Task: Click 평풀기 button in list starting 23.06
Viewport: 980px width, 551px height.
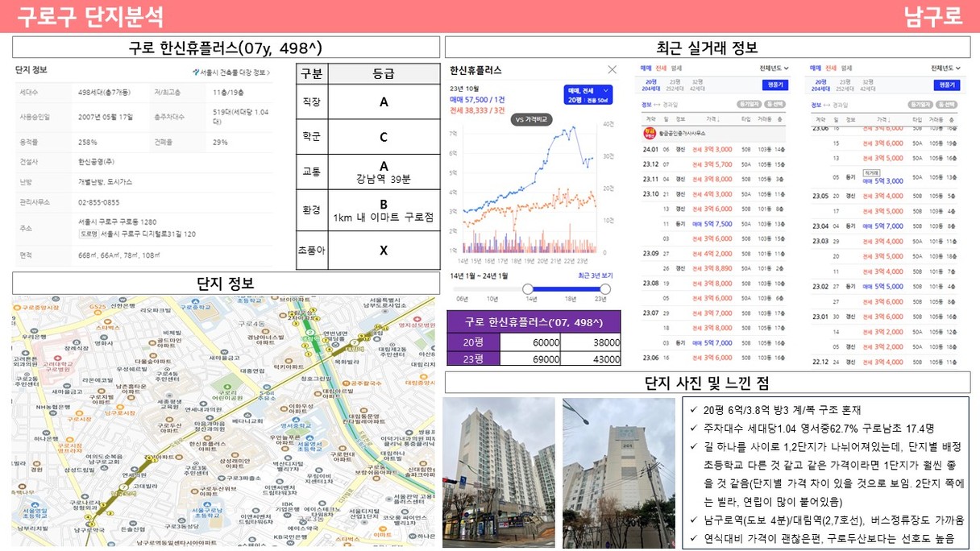Action: 947,85
